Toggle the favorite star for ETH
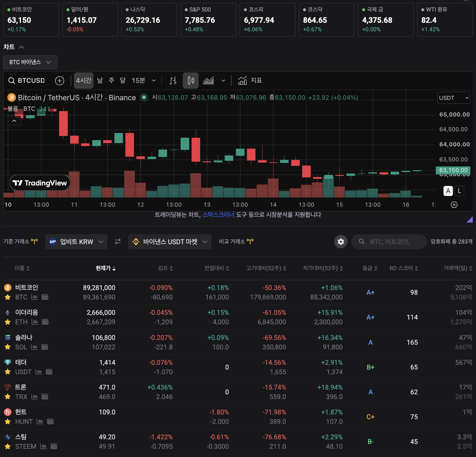The height and width of the screenshot is (457, 476). [x=8, y=322]
